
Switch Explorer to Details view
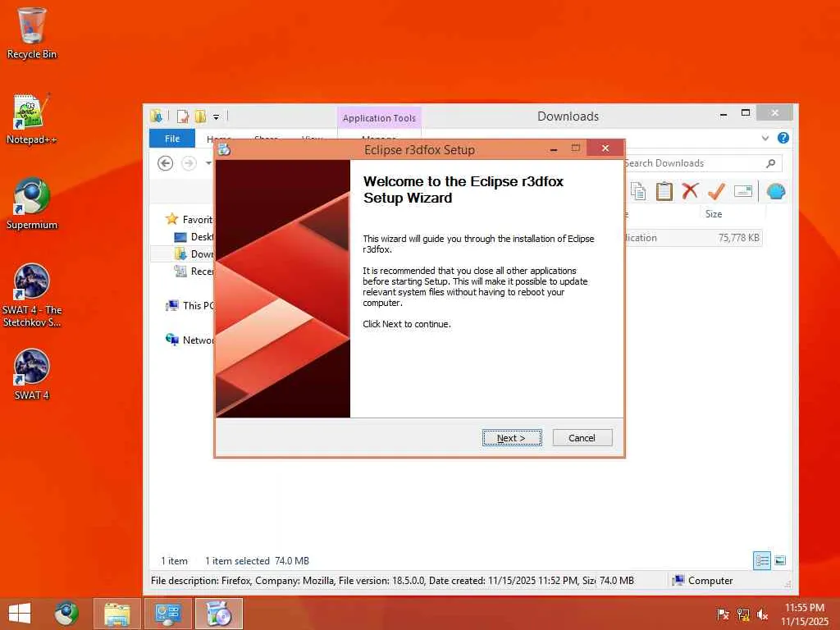click(x=762, y=560)
